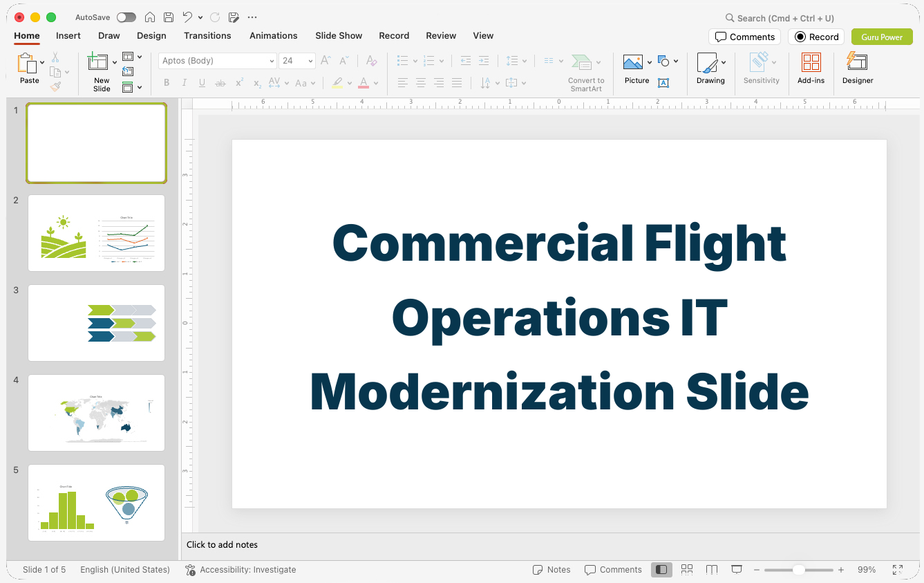The image size is (924, 583).
Task: Switch to the Draw tab
Action: [x=109, y=35]
